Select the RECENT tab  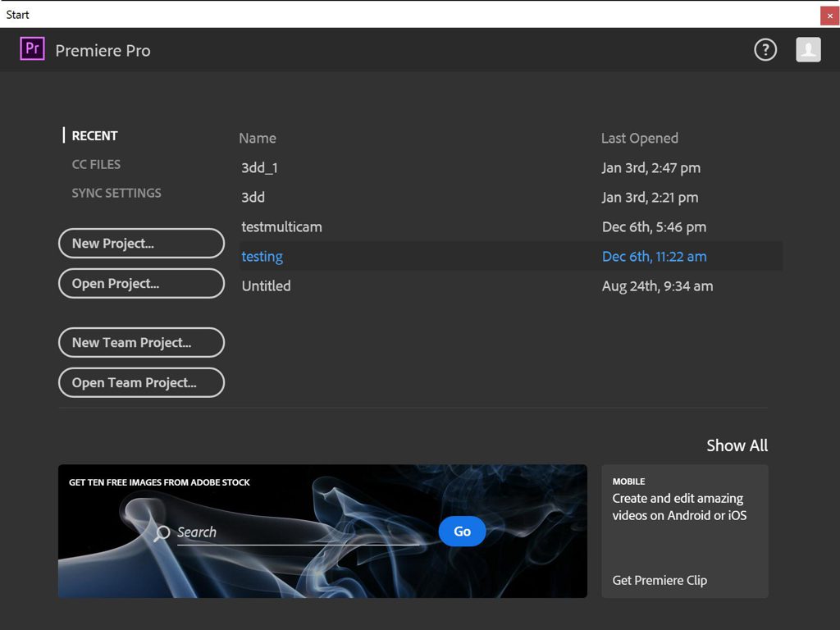click(94, 135)
